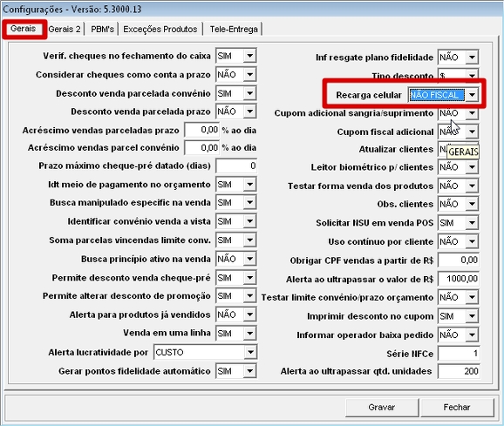The height and width of the screenshot is (426, 504).
Task: Click the Fechar button
Action: [457, 407]
